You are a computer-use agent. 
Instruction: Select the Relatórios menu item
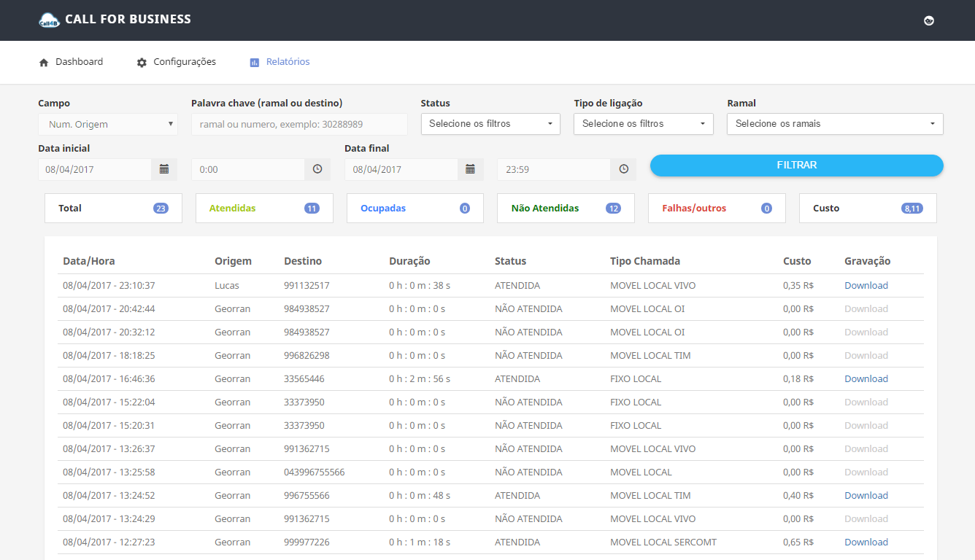(x=280, y=62)
